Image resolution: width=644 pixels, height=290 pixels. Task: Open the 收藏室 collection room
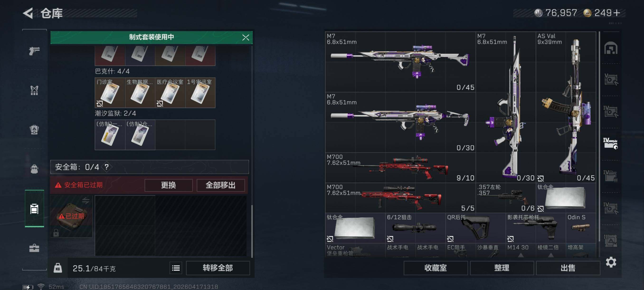point(436,268)
